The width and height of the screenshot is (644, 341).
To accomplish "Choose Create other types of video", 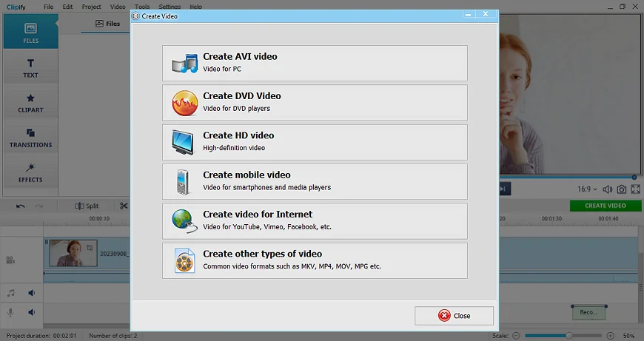I will (315, 260).
